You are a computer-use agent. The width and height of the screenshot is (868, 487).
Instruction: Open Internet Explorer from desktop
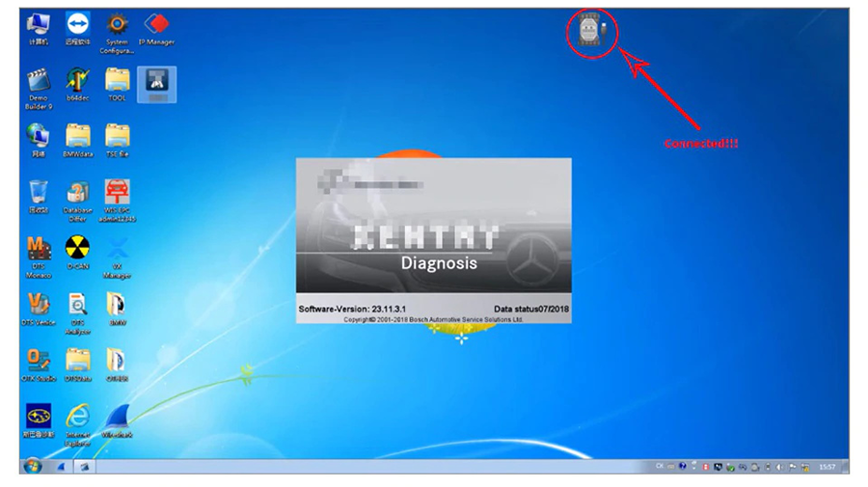(x=77, y=425)
